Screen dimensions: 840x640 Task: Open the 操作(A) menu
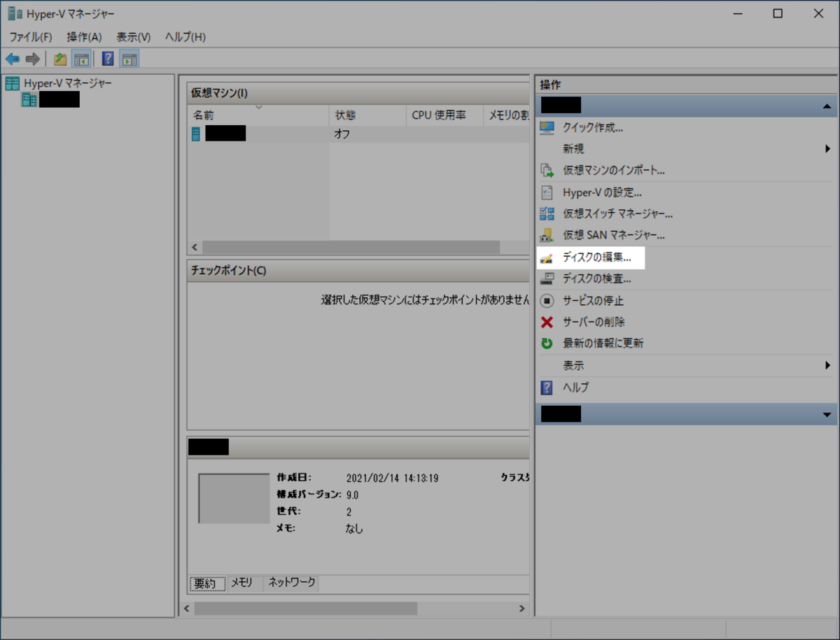[x=84, y=36]
